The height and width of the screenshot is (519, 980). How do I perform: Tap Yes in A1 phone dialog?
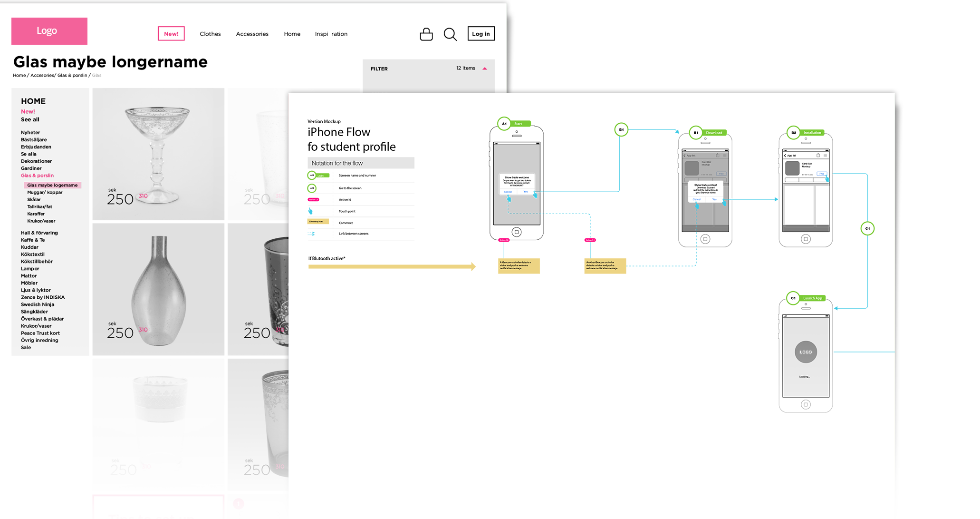click(x=526, y=192)
